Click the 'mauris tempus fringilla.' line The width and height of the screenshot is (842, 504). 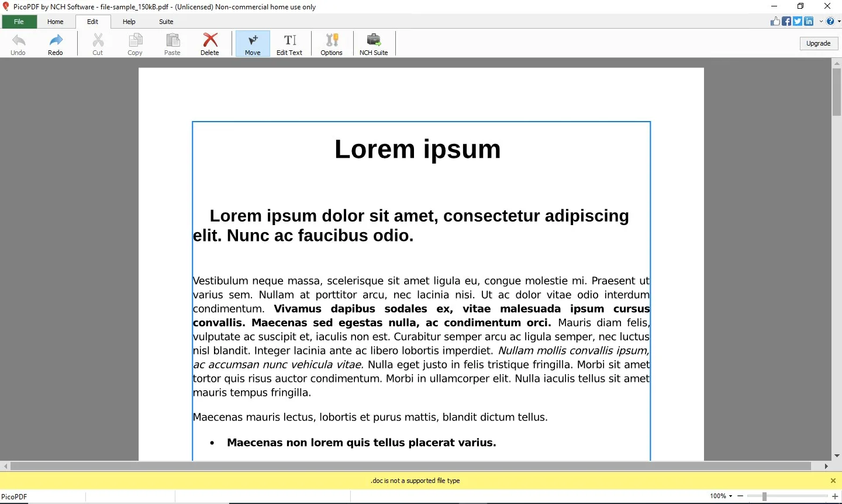coord(252,393)
